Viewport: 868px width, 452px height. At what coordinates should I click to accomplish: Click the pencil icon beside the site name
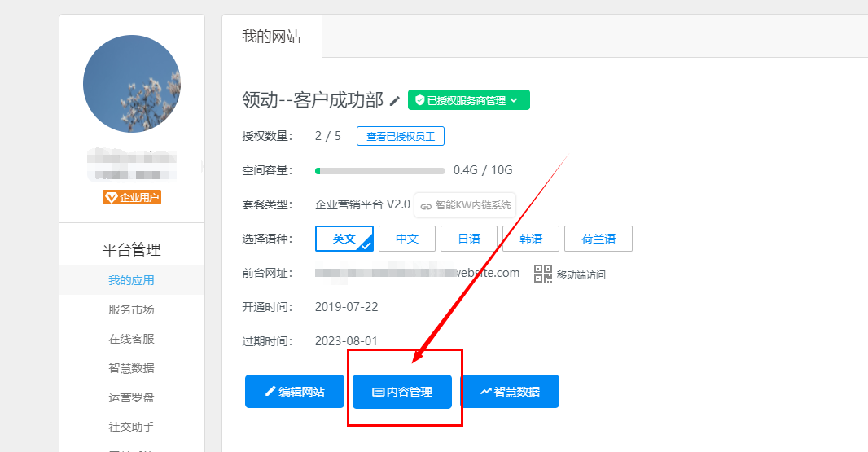pos(395,101)
